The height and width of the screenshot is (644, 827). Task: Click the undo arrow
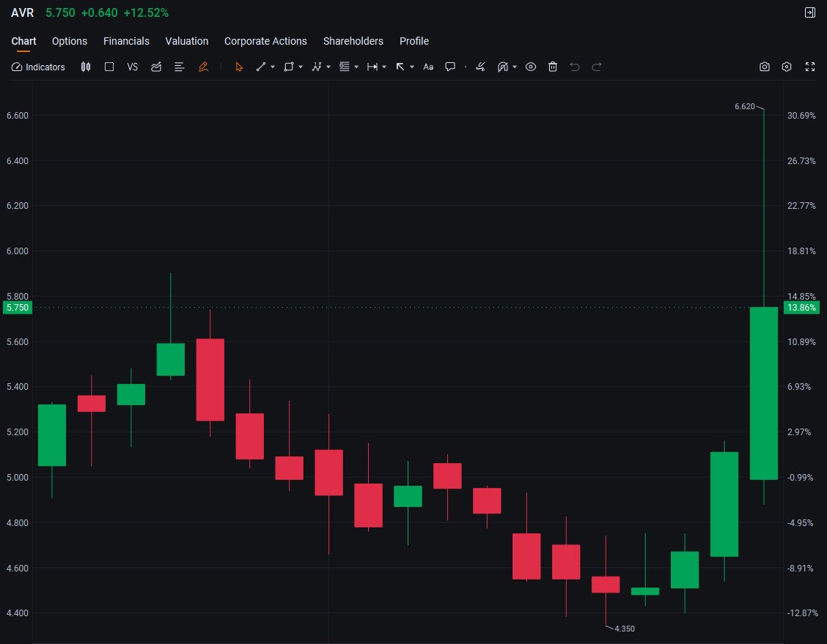pos(574,67)
